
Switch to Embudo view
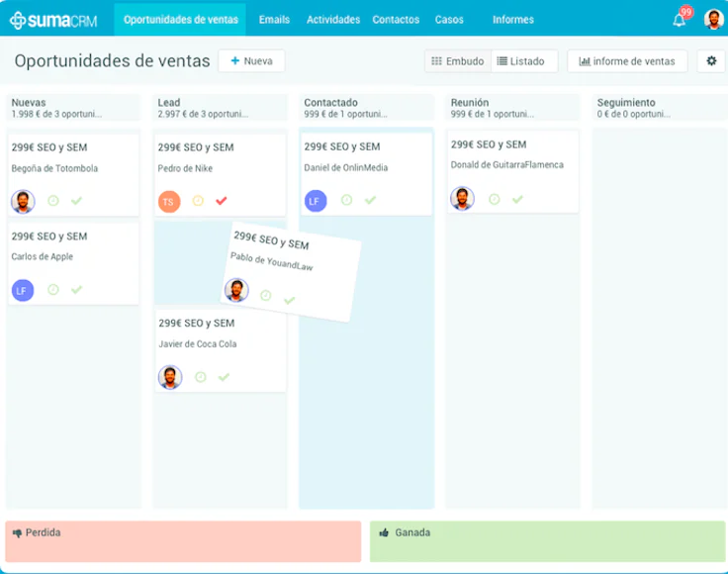pyautogui.click(x=458, y=61)
